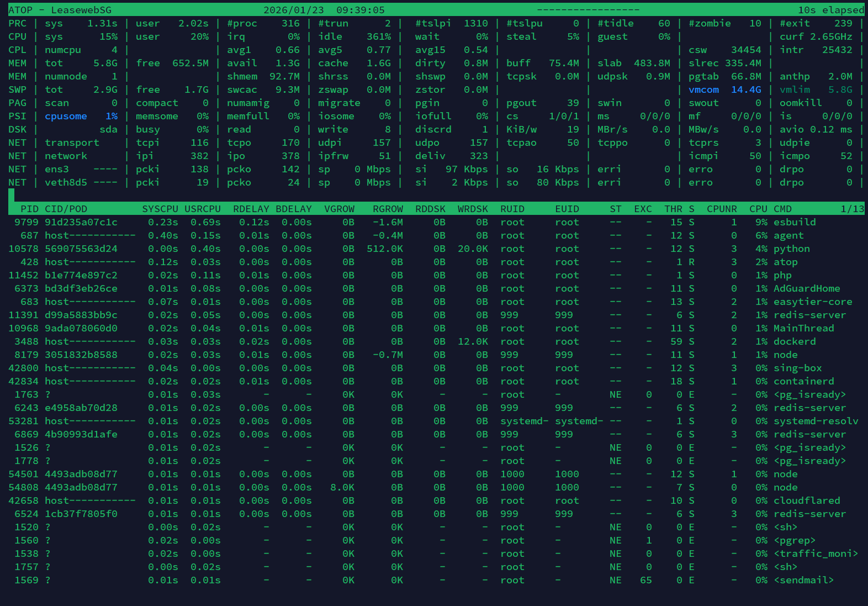The width and height of the screenshot is (868, 606).
Task: Click the easytier-core command
Action: coord(813,302)
